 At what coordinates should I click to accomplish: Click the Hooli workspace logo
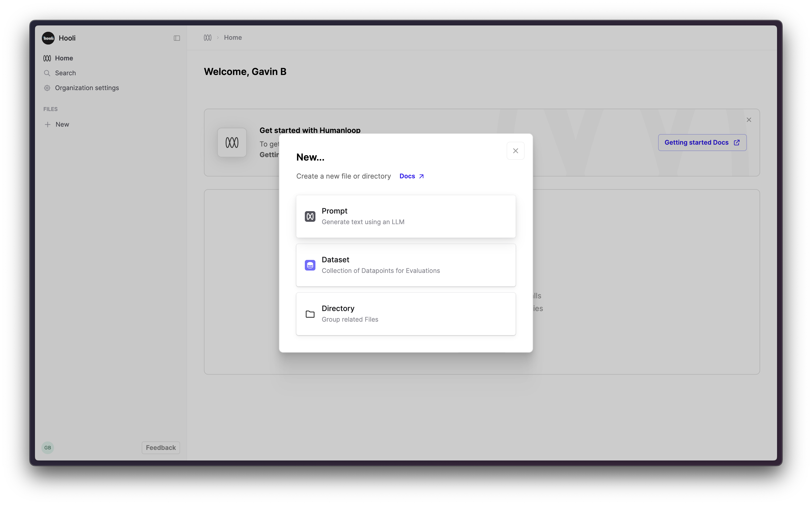48,38
